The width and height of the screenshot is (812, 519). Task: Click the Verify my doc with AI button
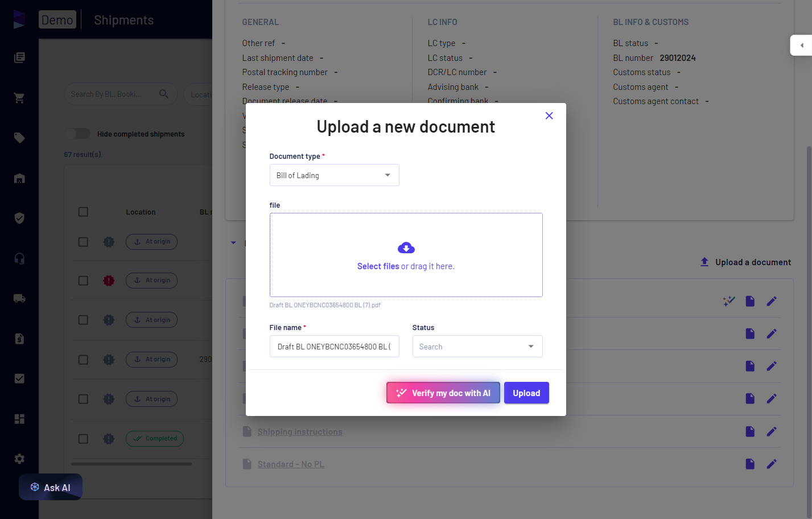pyautogui.click(x=443, y=393)
